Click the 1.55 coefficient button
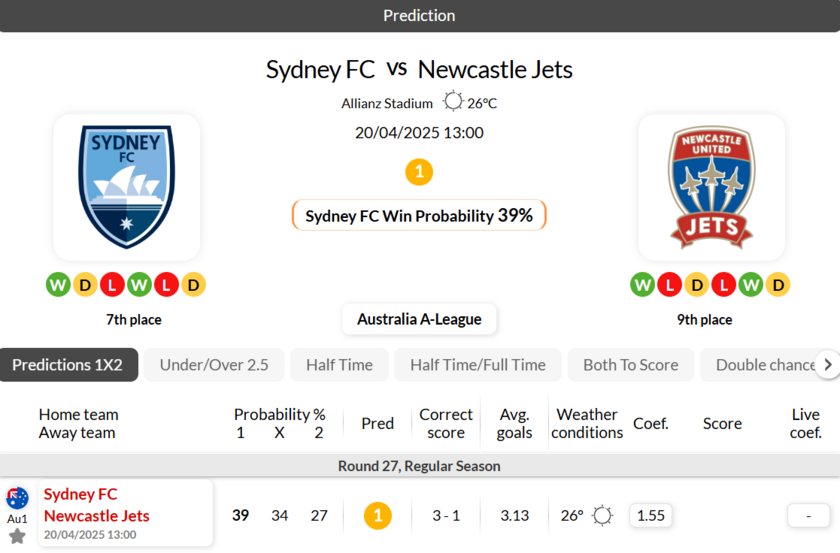Viewport: 840px width, 553px height. (x=651, y=516)
